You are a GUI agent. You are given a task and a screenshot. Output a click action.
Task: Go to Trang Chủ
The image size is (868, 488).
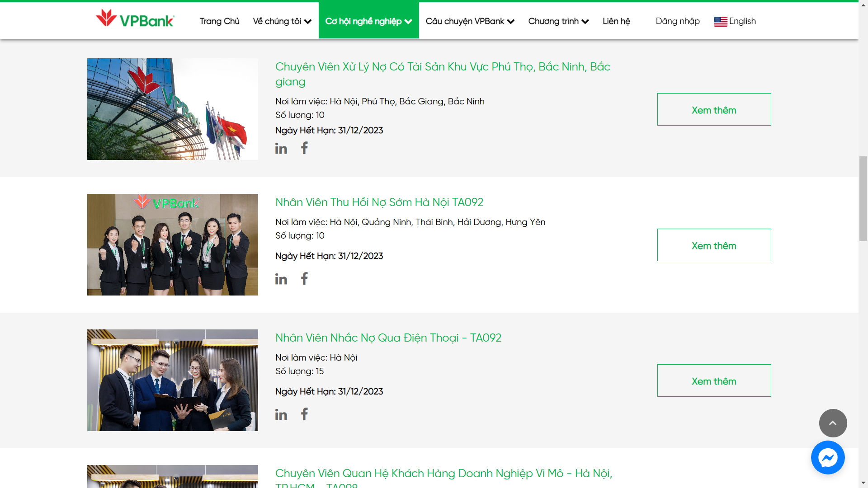point(220,21)
